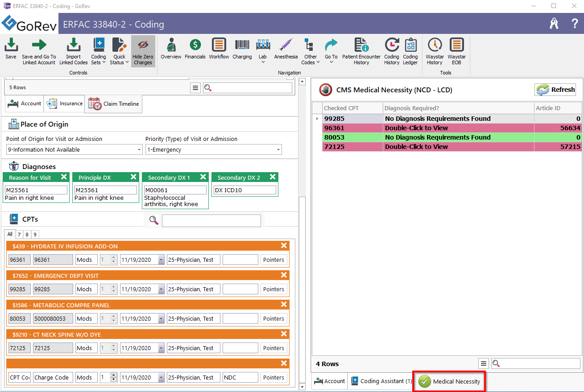584x392 pixels.
Task: Remove the Principle DX diagnosis
Action: pos(133,177)
